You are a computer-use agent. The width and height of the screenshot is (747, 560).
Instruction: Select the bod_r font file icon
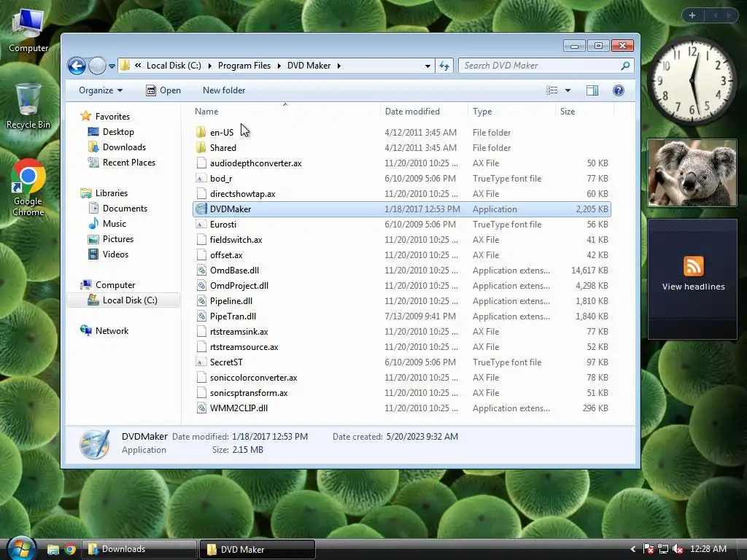coord(201,179)
